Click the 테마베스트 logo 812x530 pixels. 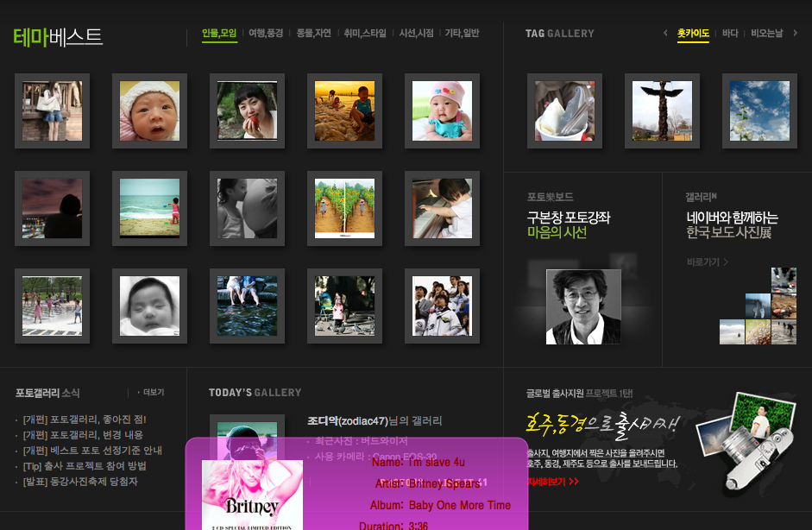point(58,37)
